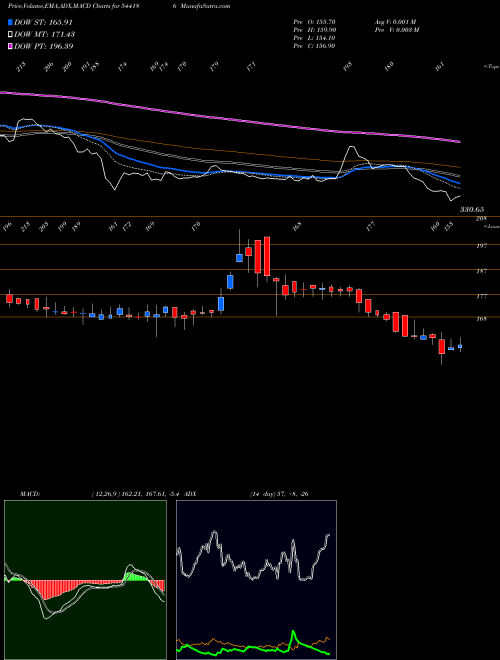The height and width of the screenshot is (660, 500).
Task: Click the 197 axis price label
Action: click(481, 245)
